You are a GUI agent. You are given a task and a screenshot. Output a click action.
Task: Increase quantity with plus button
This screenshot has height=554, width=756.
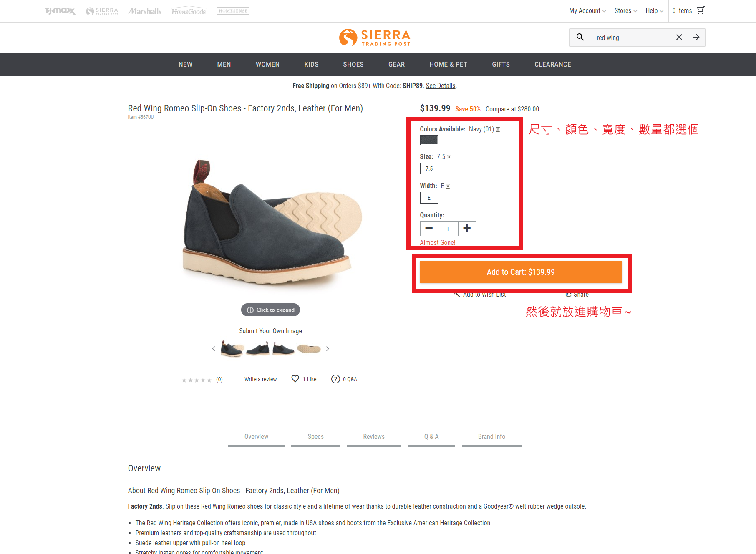pyautogui.click(x=467, y=228)
